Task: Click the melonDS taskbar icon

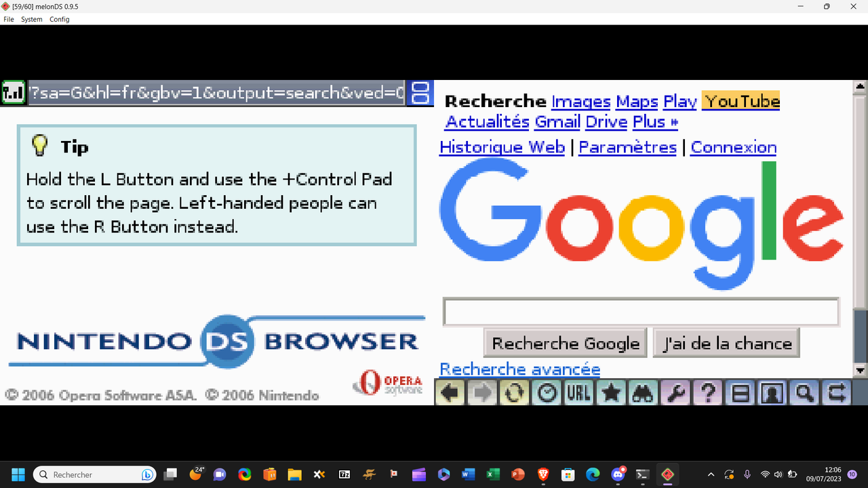Action: (668, 474)
